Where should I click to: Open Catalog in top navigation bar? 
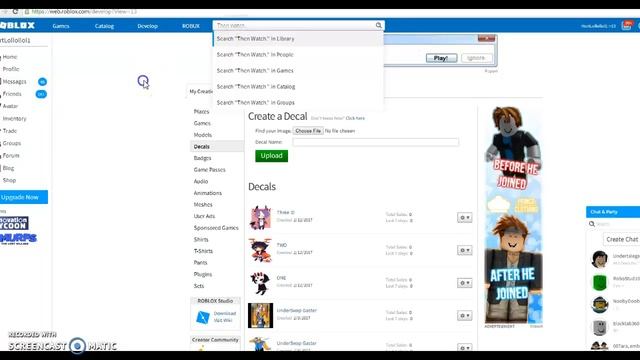click(x=104, y=26)
